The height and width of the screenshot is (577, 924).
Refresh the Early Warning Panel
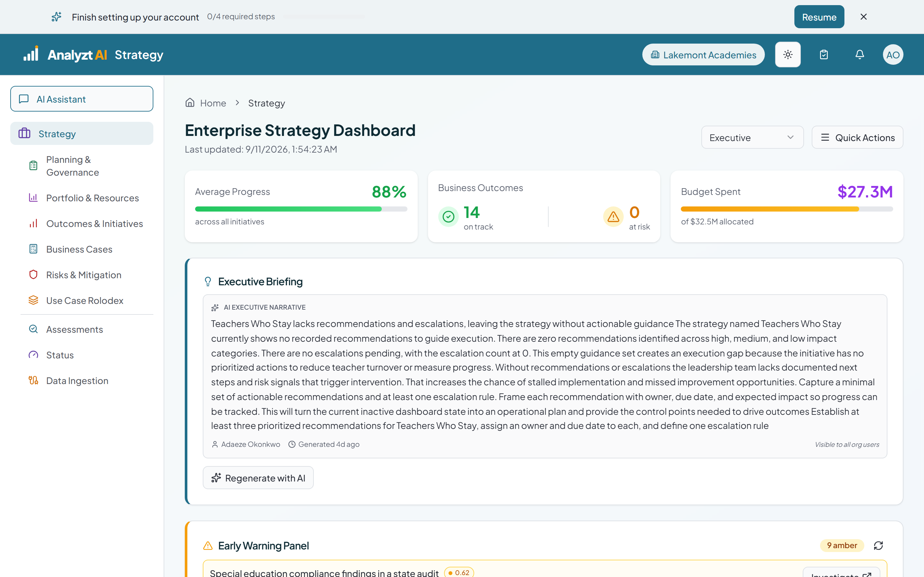click(878, 545)
